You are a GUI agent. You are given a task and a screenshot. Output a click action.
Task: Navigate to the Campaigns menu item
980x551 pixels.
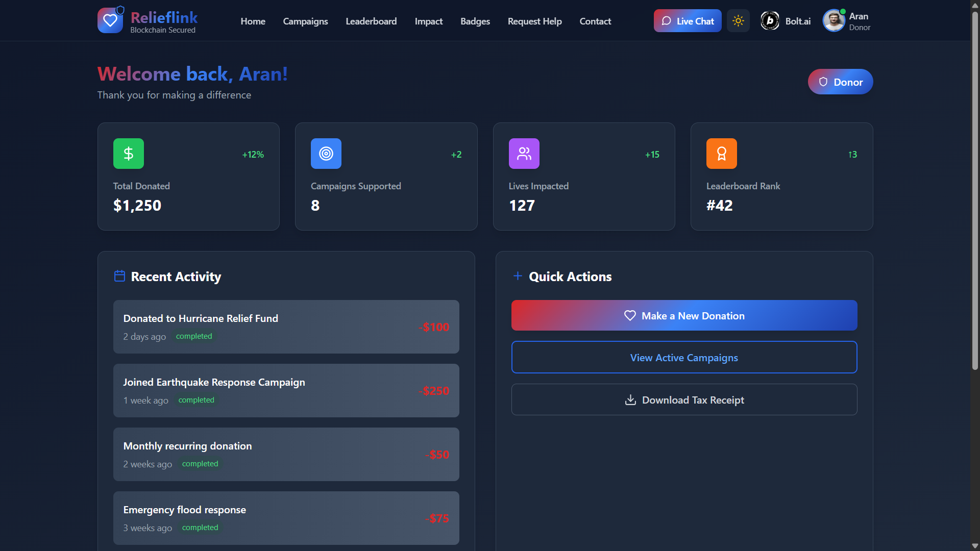tap(305, 21)
